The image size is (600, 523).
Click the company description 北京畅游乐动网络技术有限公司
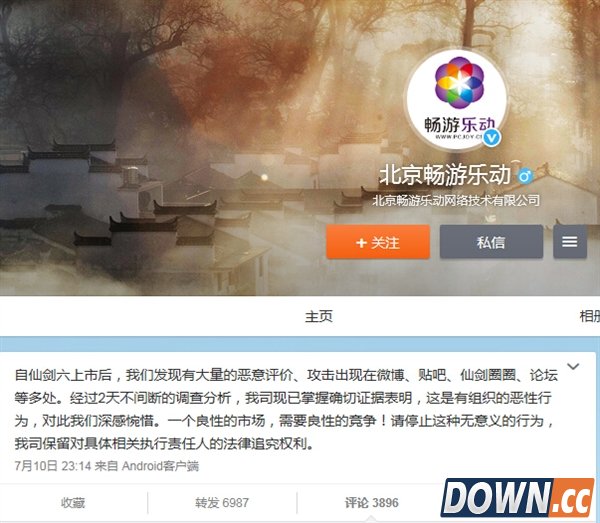456,200
